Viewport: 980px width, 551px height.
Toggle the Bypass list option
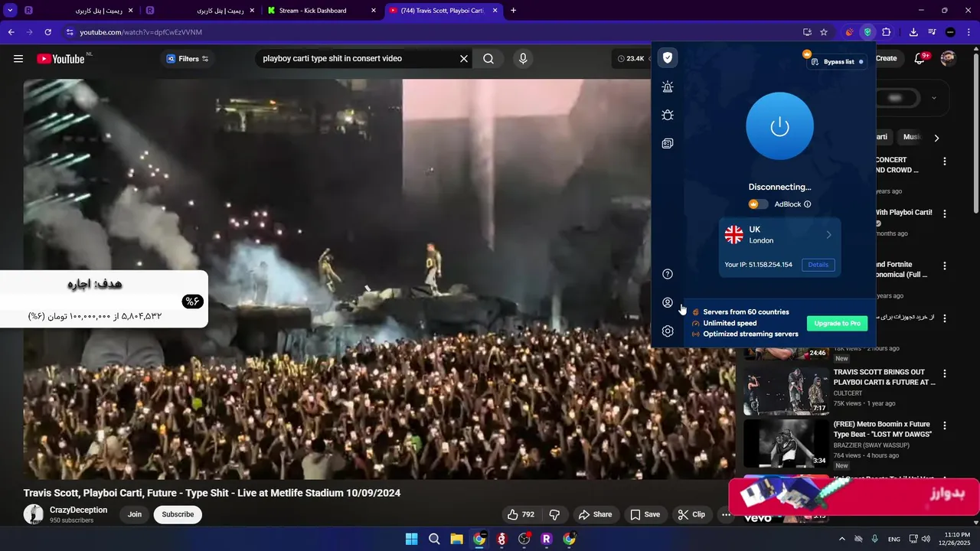point(837,62)
